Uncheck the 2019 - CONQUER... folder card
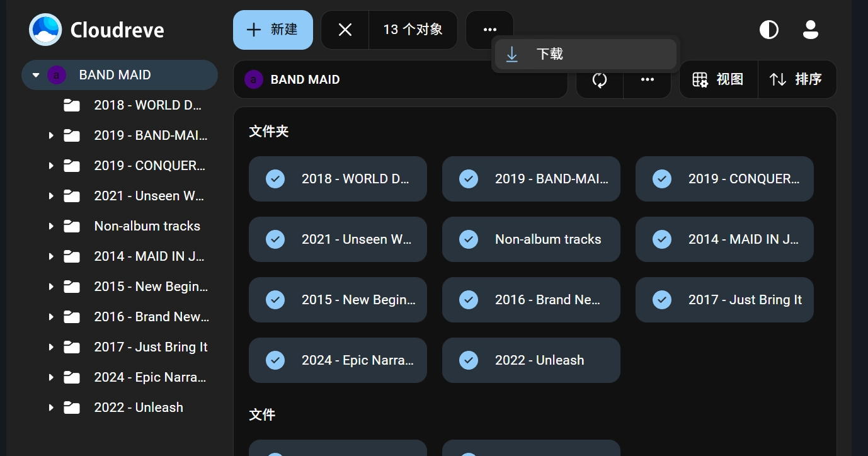The image size is (868, 456). 662,179
